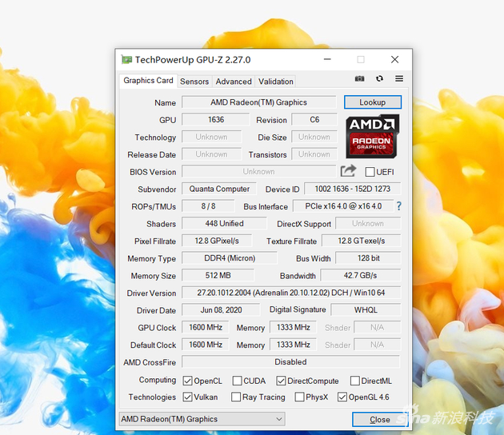Click the Memory Size 512 MB field
This screenshot has height=435, width=504.
[218, 275]
